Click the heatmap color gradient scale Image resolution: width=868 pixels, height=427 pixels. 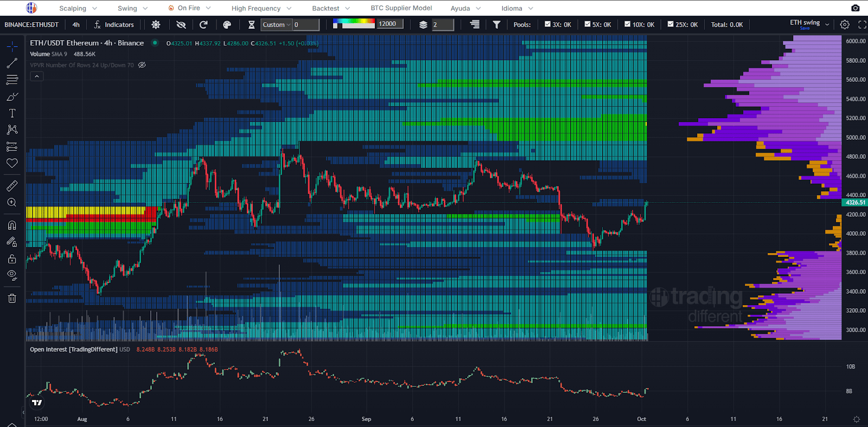354,23
